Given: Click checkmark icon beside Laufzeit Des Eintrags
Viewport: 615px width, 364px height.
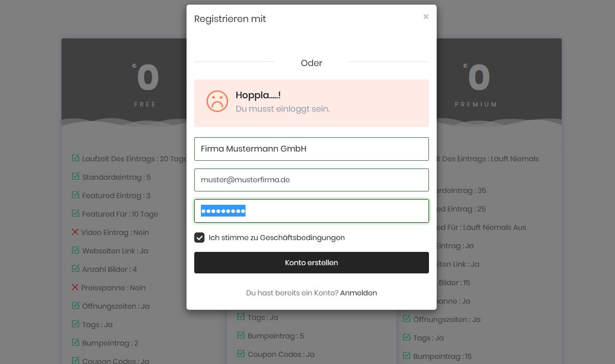Looking at the screenshot, I should pyautogui.click(x=75, y=158).
